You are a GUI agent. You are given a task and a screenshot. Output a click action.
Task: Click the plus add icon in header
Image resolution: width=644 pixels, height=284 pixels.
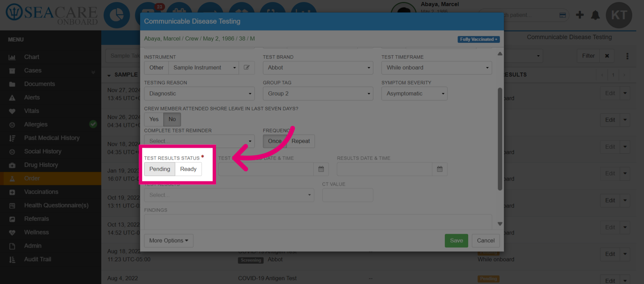click(580, 15)
